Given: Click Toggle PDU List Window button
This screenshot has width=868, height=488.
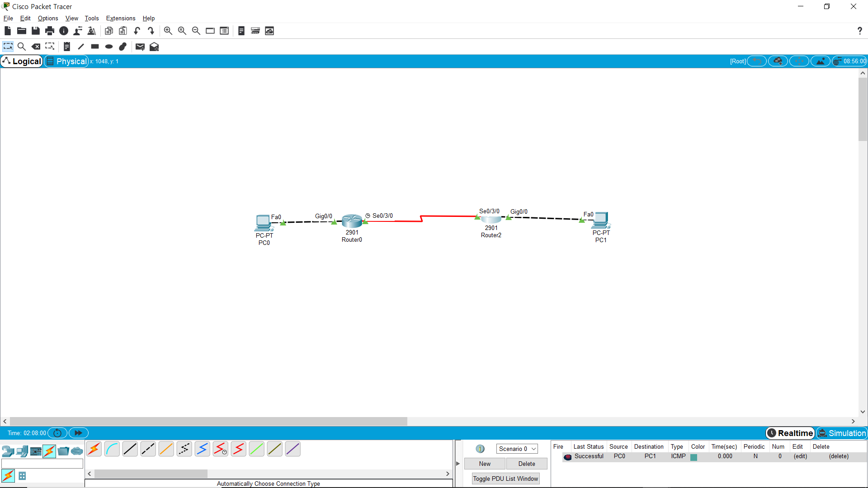Looking at the screenshot, I should (x=505, y=479).
